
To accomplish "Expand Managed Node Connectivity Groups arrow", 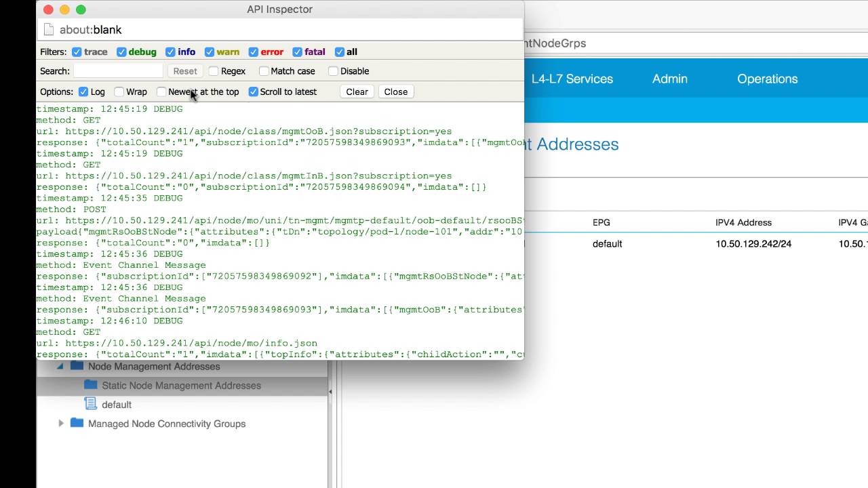I will (x=61, y=424).
